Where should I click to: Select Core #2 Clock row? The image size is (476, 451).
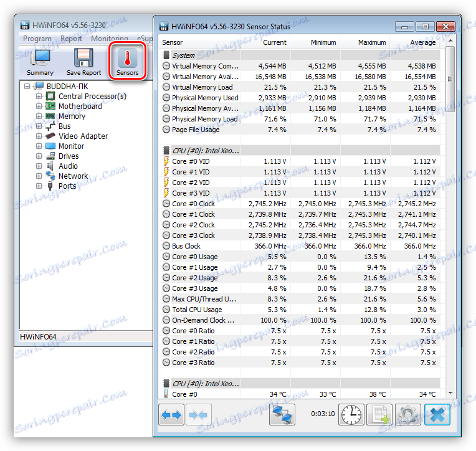[300, 225]
